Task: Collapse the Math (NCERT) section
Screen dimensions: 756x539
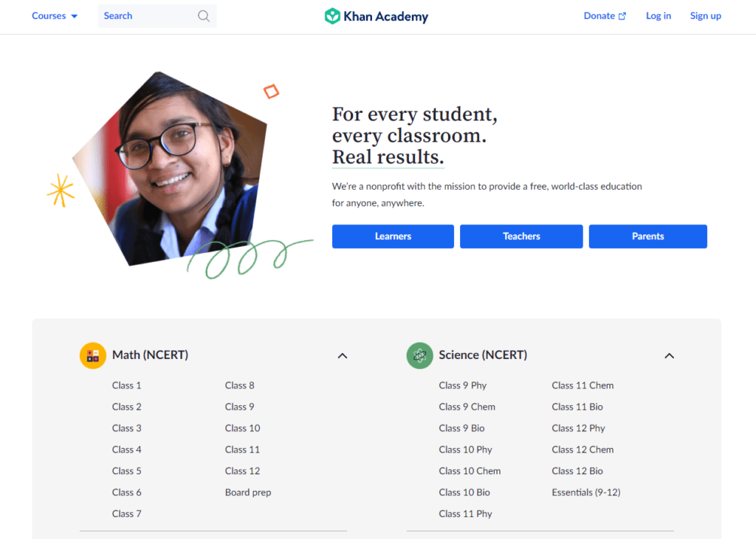Action: pyautogui.click(x=343, y=356)
